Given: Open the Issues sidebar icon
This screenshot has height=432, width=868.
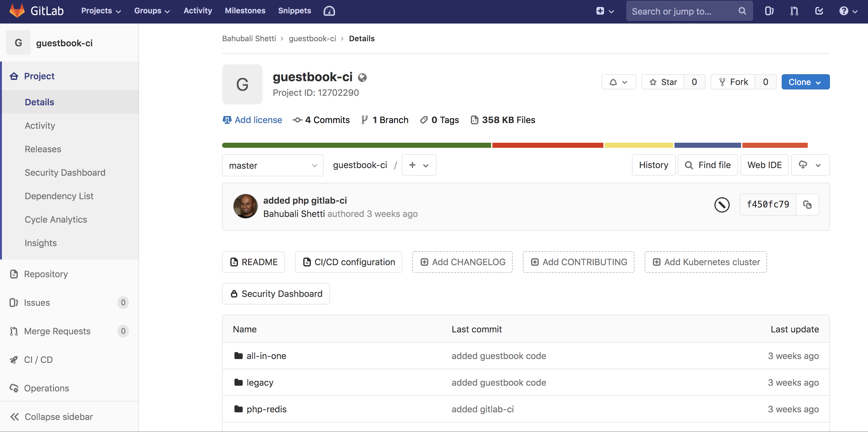Looking at the screenshot, I should click(13, 303).
